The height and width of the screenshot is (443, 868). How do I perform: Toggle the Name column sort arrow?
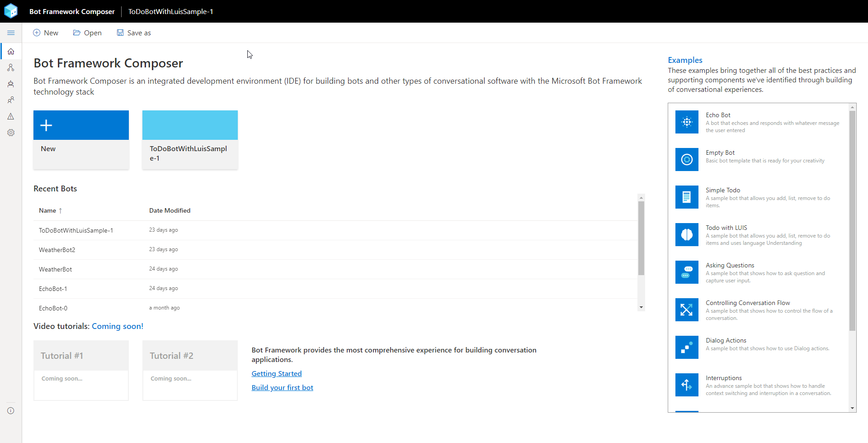coord(60,210)
